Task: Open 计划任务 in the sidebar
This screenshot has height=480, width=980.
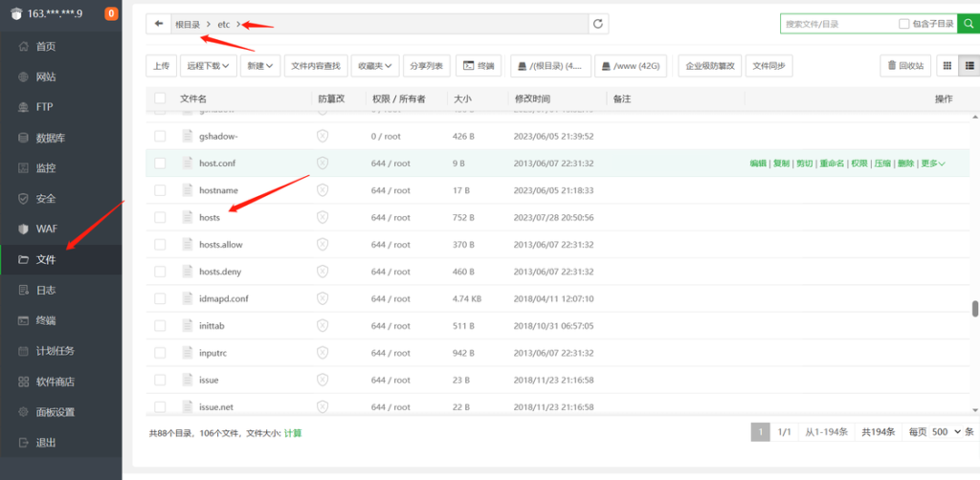Action: pyautogui.click(x=55, y=351)
